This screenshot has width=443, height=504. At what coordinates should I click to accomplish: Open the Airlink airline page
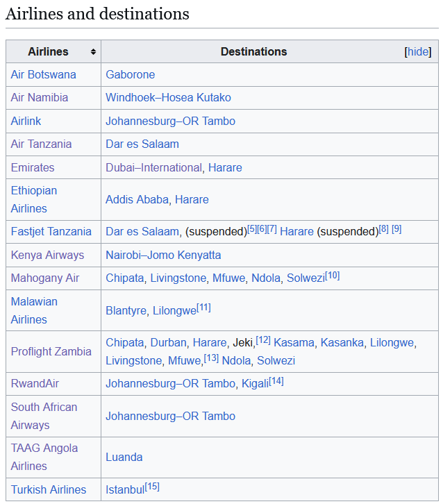pos(26,121)
